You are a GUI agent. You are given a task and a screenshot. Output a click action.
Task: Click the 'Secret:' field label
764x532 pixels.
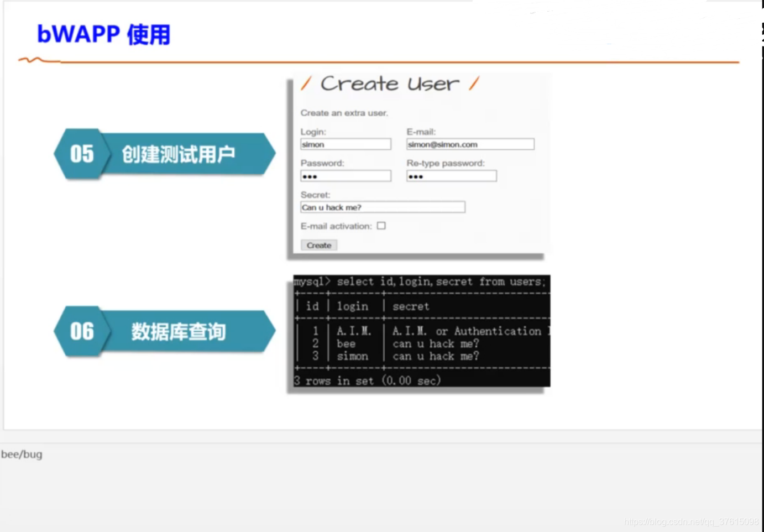tap(316, 195)
